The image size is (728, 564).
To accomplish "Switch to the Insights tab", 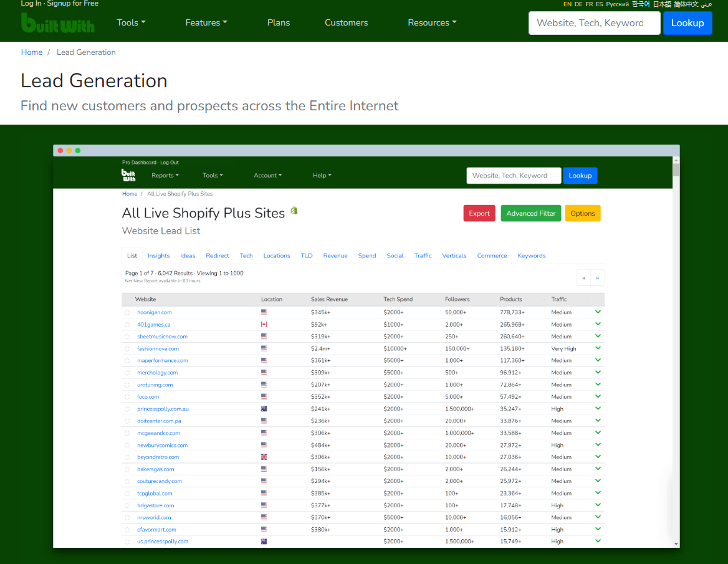I will pyautogui.click(x=159, y=256).
